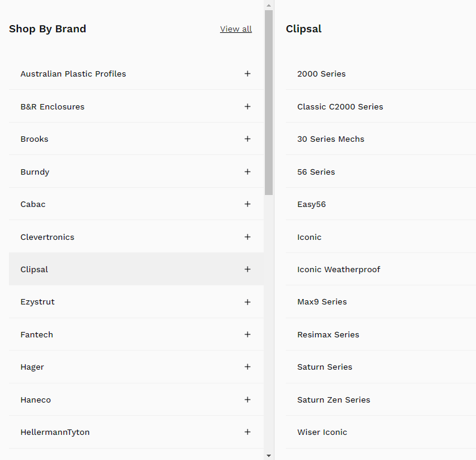Expand the Australian Plastic Profiles plus icon
Screen dimensions: 476x460
[x=248, y=74]
